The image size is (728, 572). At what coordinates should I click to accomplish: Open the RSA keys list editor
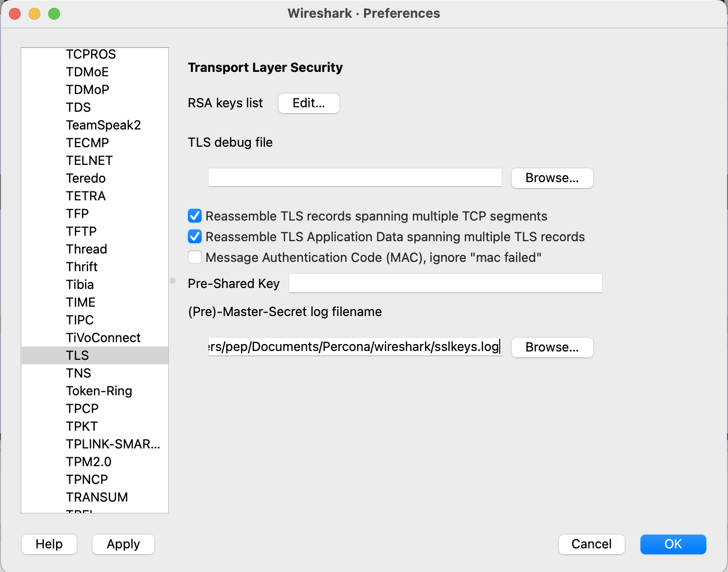(x=308, y=103)
